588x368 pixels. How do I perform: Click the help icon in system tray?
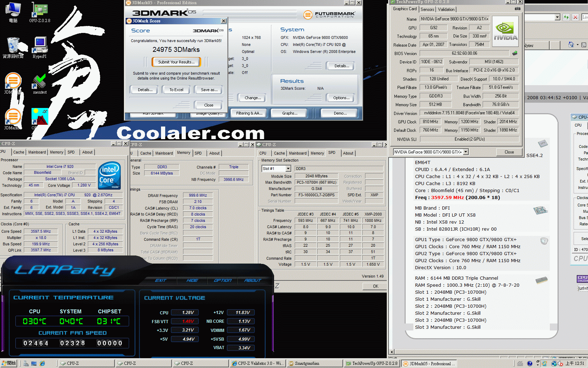(530, 363)
